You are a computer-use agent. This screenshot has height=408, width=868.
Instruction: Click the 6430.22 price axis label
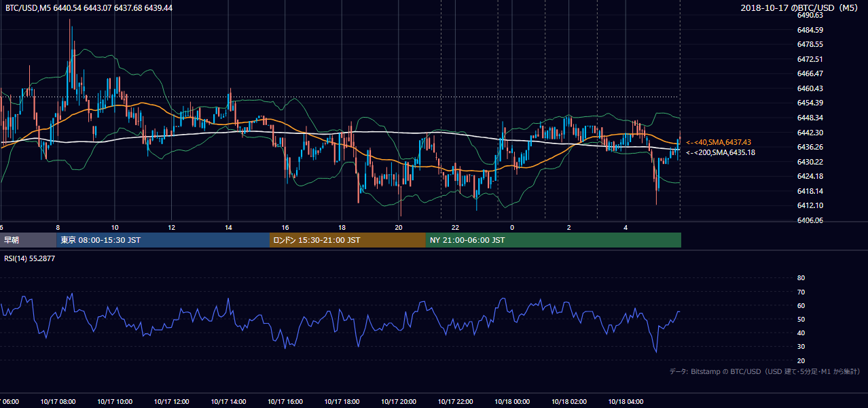click(810, 162)
